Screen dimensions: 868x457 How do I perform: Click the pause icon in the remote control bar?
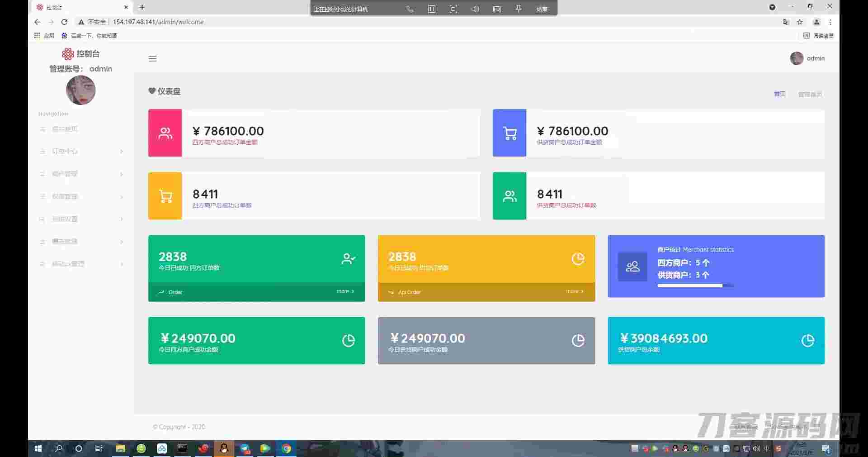point(432,9)
